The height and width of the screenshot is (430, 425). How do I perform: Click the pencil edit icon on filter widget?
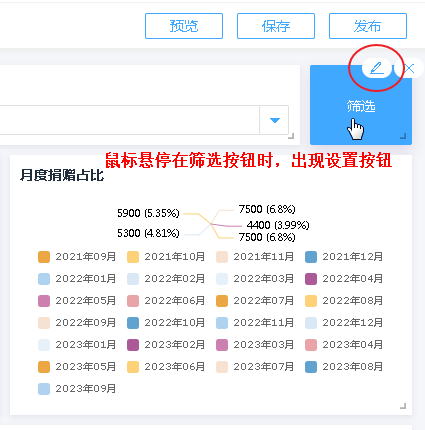coord(377,68)
